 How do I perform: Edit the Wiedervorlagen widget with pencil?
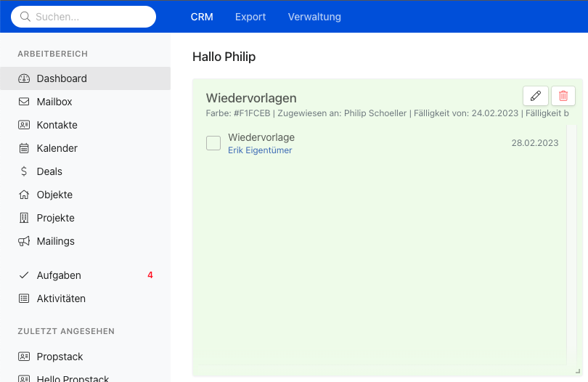[x=536, y=96]
